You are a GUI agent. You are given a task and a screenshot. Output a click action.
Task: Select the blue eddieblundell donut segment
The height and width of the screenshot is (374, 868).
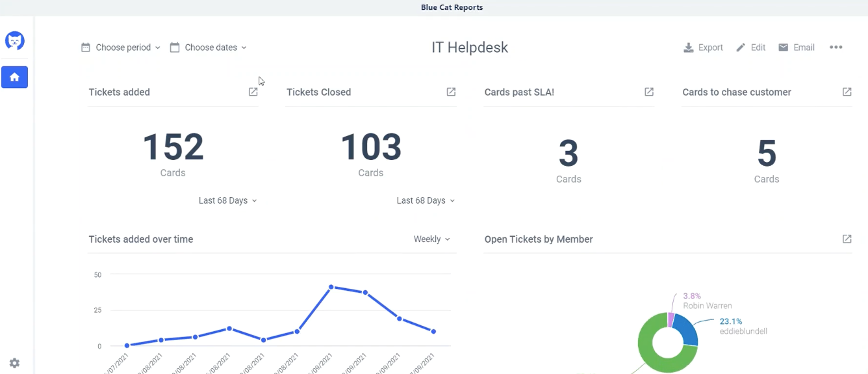point(685,329)
